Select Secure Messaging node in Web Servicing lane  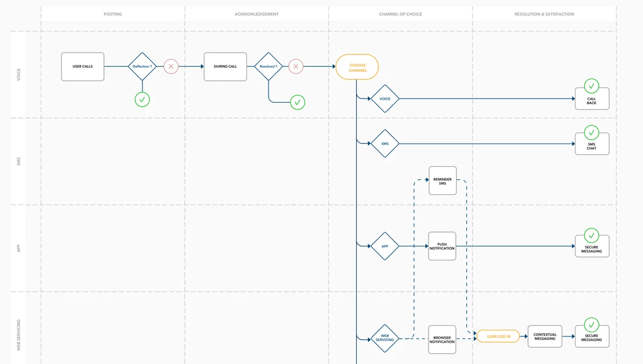tap(592, 337)
